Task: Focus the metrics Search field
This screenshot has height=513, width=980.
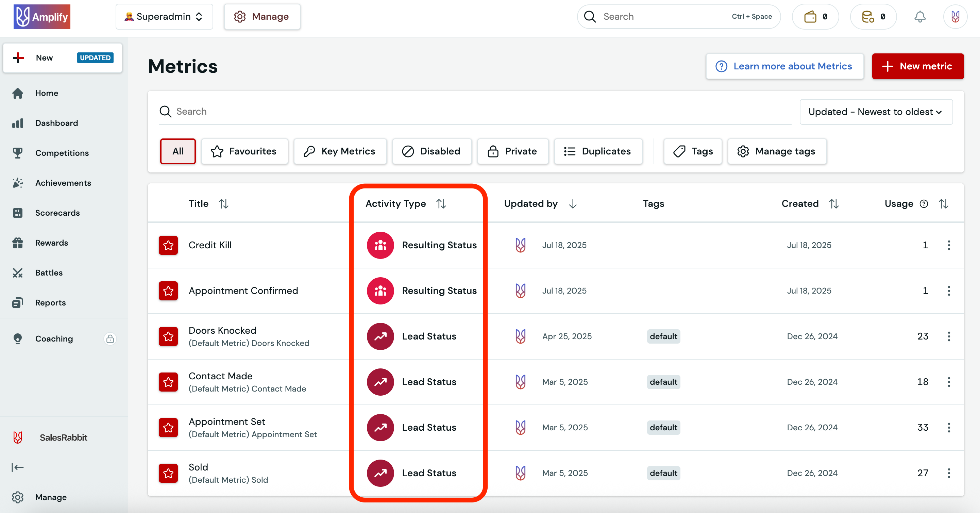Action: [x=475, y=112]
